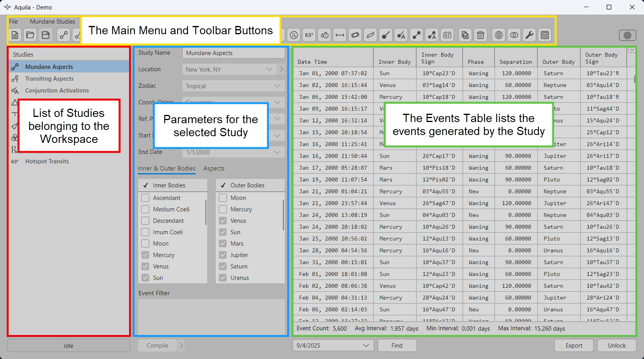
Task: Enable the Ascendant inner body checkbox
Action: point(146,198)
